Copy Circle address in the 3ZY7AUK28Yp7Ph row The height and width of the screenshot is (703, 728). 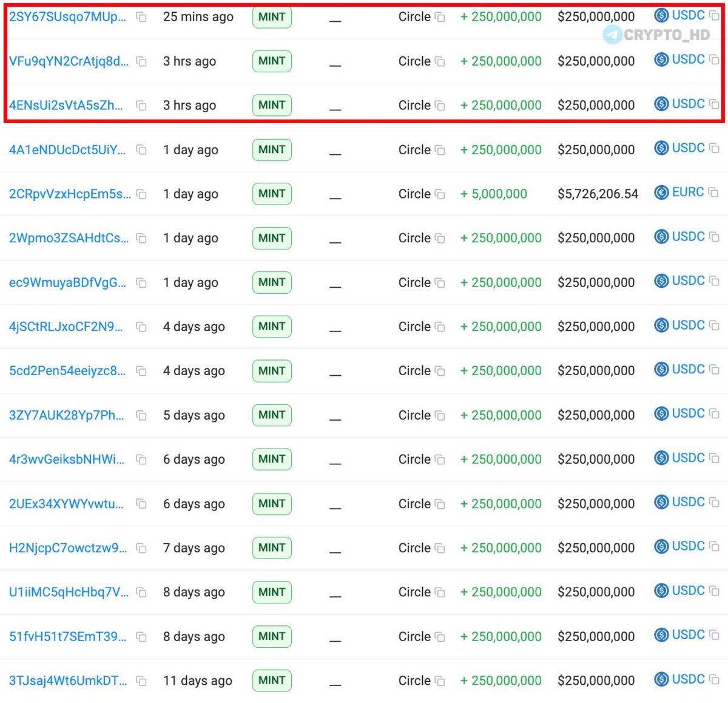pos(440,416)
